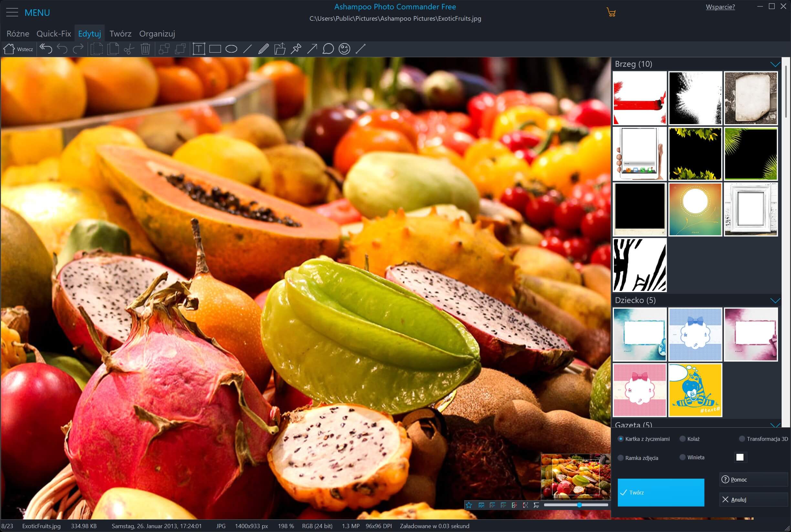Click the shopping cart icon in header

click(611, 13)
